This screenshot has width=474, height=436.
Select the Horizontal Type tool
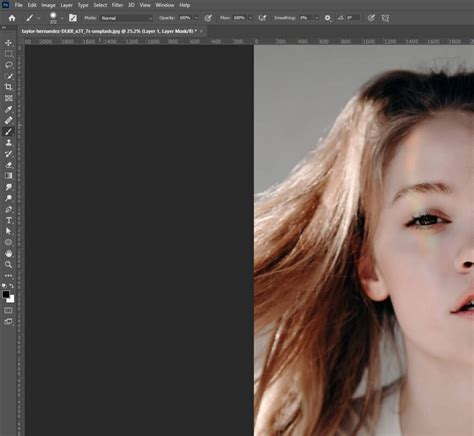coord(9,220)
